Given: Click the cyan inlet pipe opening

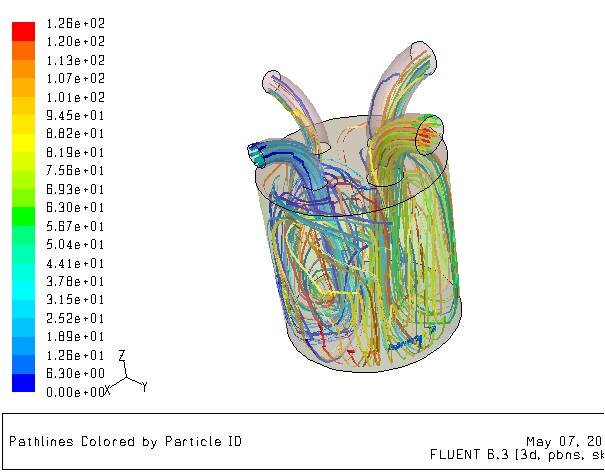Looking at the screenshot, I should 256,154.
